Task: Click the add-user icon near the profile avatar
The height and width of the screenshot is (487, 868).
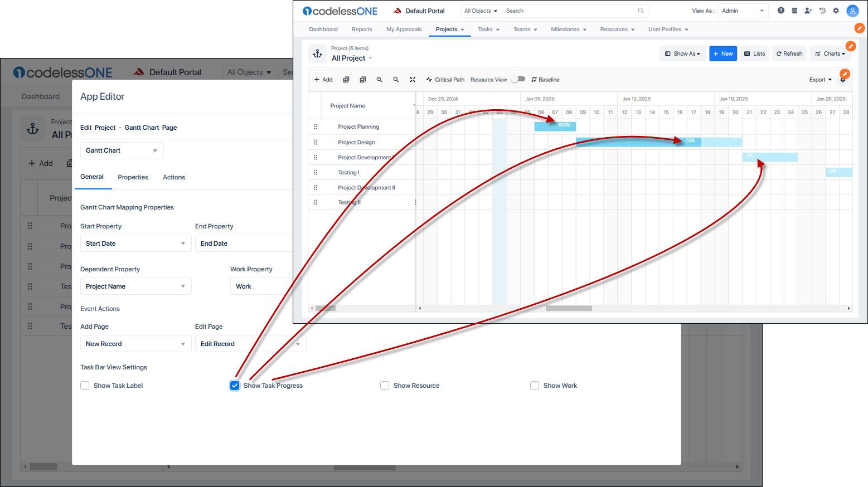Action: [808, 10]
